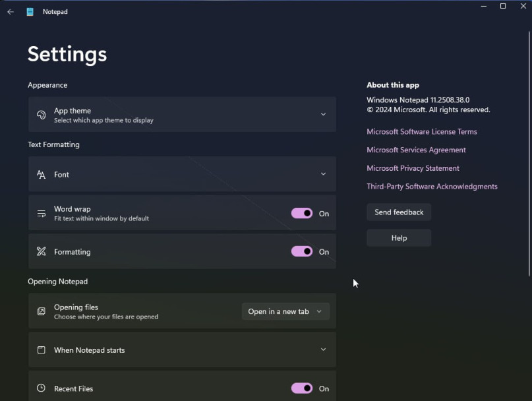Switch off the Recent Files toggle
The width and height of the screenshot is (532, 401).
click(302, 388)
